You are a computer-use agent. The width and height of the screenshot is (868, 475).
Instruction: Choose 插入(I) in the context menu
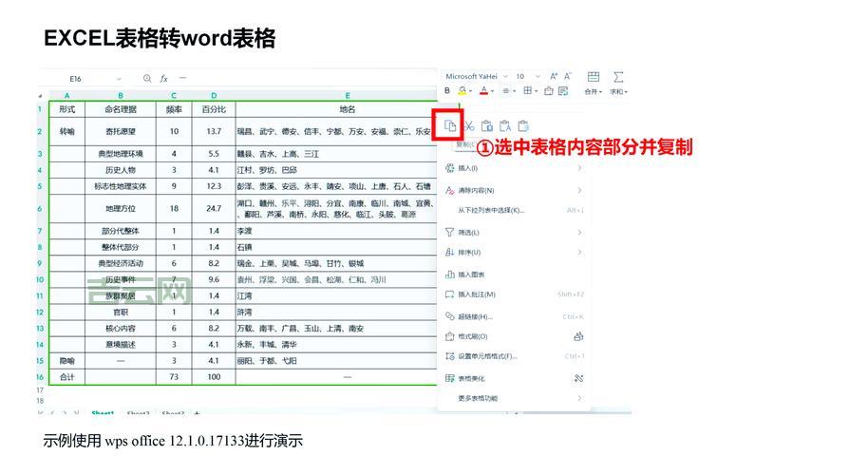tap(514, 168)
